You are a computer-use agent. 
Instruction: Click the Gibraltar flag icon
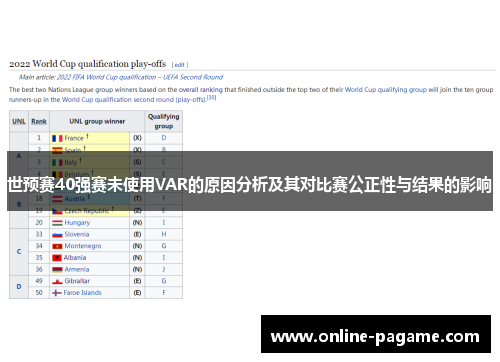pos(57,281)
